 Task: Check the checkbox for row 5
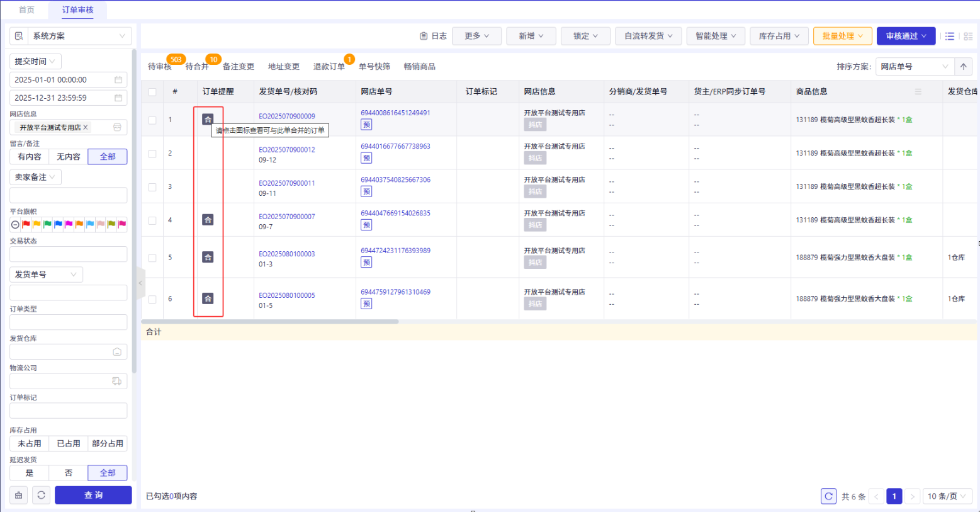[x=152, y=258]
